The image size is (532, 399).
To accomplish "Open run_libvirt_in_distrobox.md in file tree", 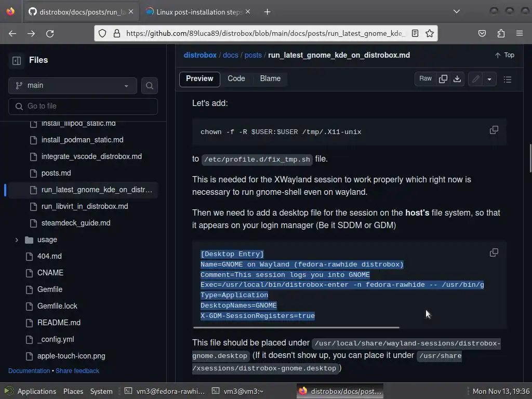I will tap(85, 206).
